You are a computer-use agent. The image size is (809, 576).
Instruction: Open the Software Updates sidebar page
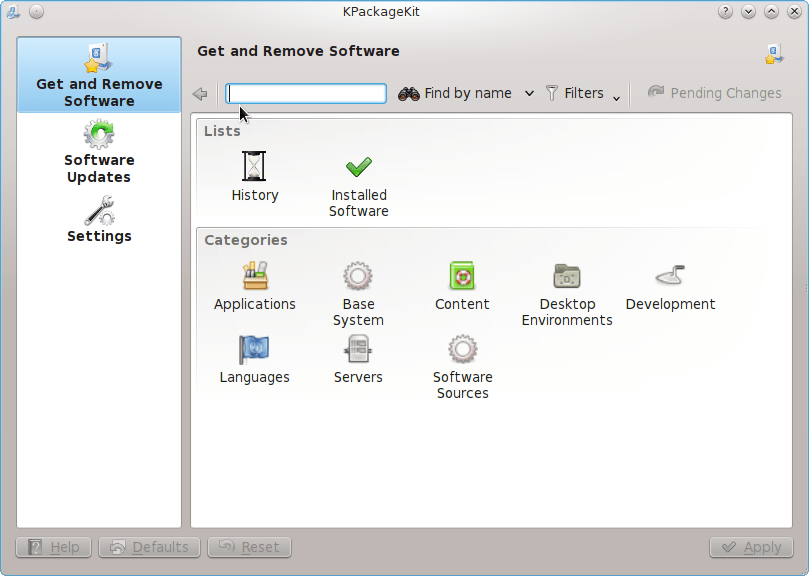[x=99, y=152]
